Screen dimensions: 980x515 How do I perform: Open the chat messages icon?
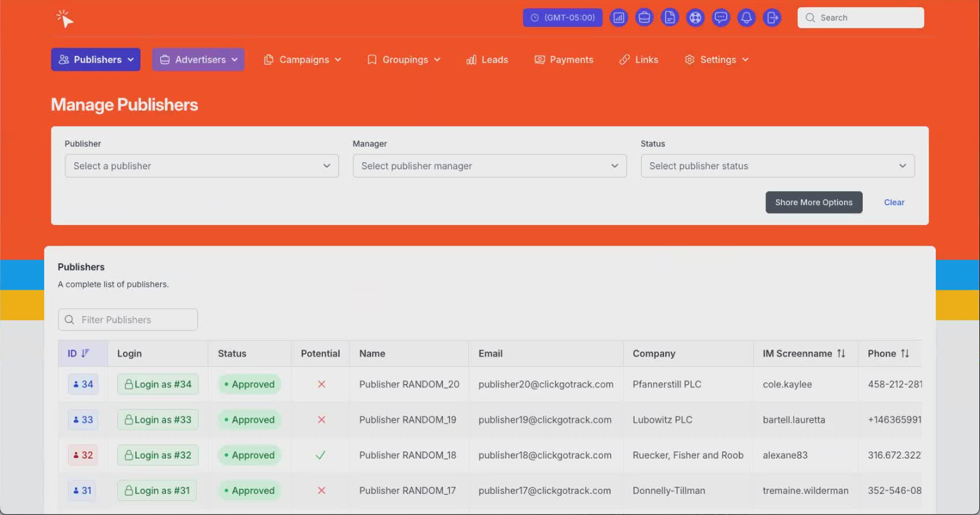tap(721, 18)
